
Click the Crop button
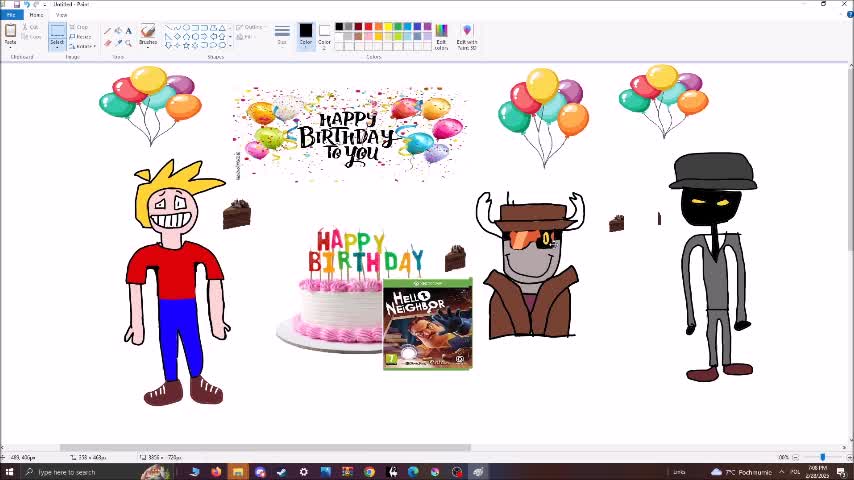pos(81,27)
